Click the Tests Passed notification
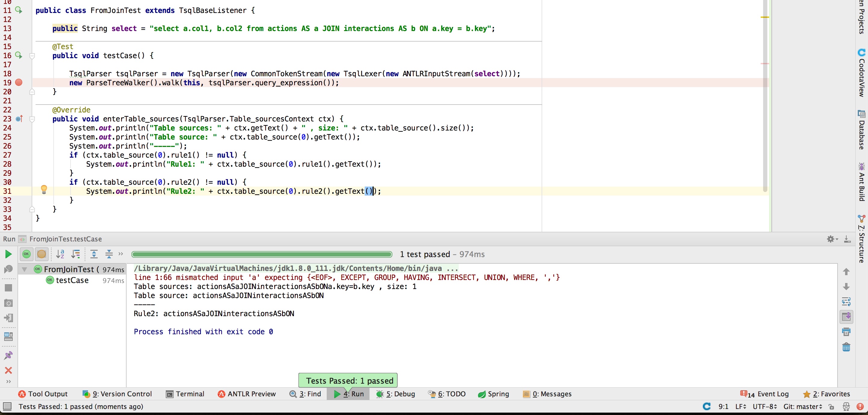 click(x=348, y=380)
